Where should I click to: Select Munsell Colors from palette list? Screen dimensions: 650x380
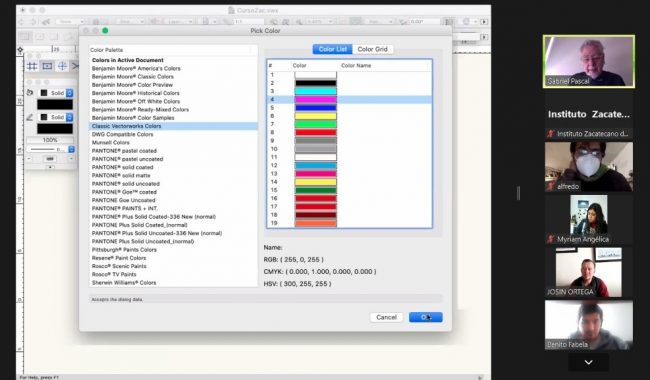[111, 143]
